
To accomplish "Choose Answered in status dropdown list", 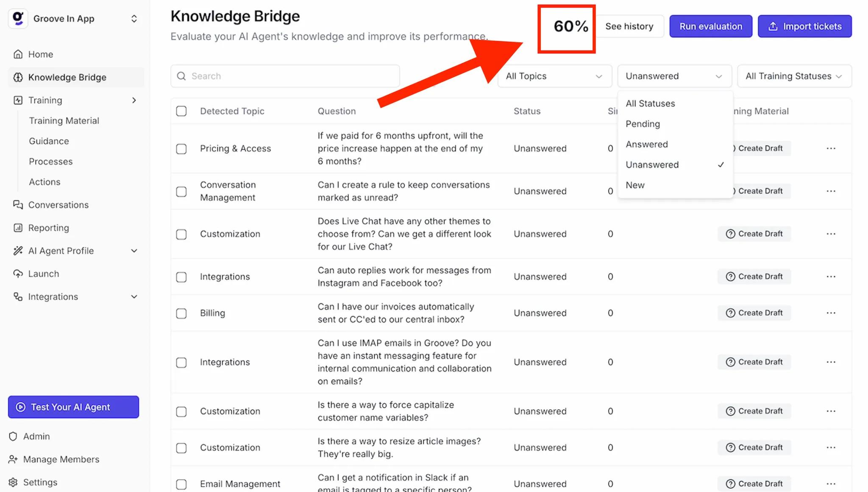I will pyautogui.click(x=647, y=144).
